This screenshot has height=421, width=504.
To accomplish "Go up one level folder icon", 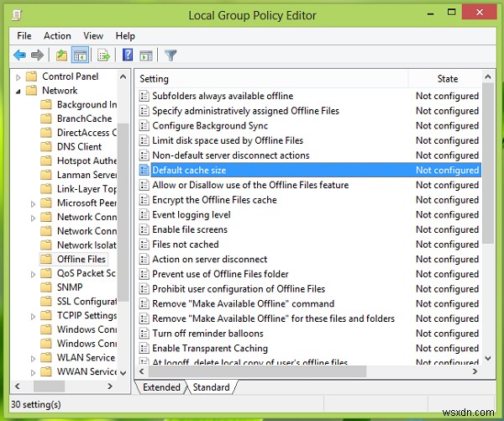I will [61, 55].
